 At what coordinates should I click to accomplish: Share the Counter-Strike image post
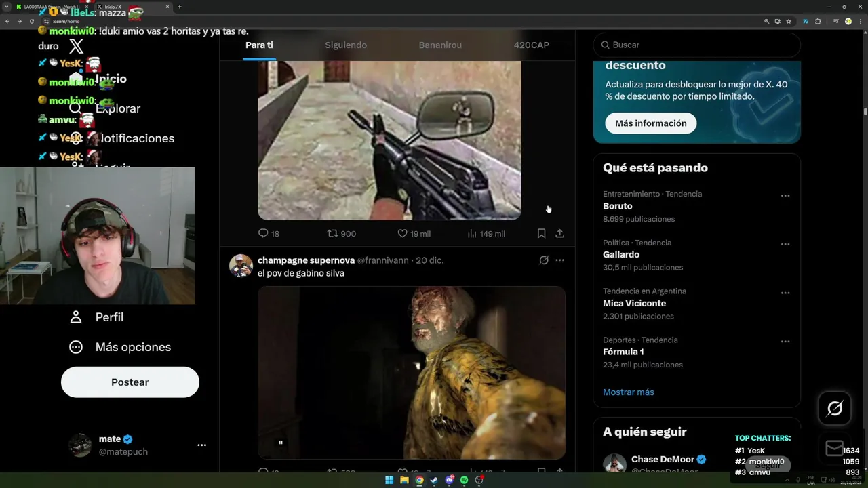coord(559,233)
